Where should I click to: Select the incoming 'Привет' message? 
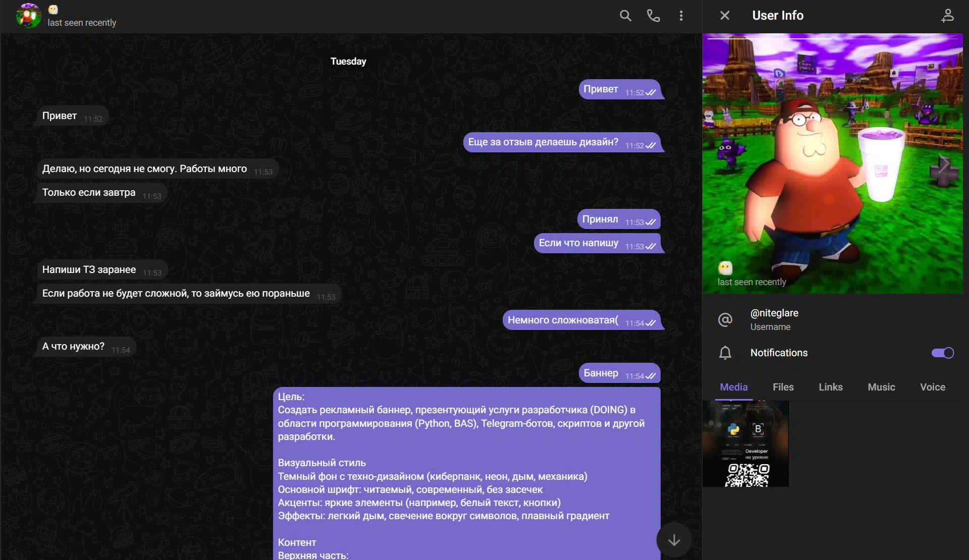[72, 116]
